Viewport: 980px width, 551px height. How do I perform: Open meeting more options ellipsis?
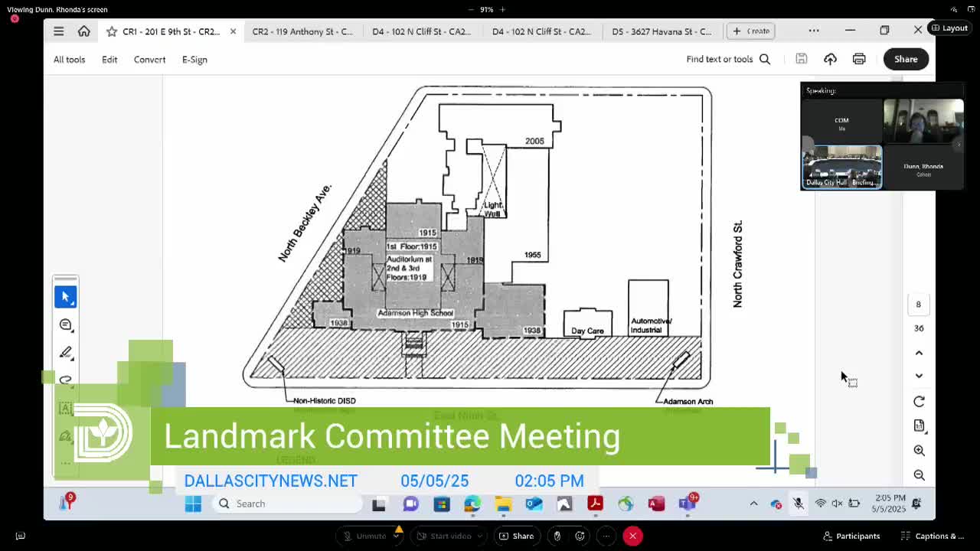pyautogui.click(x=606, y=536)
